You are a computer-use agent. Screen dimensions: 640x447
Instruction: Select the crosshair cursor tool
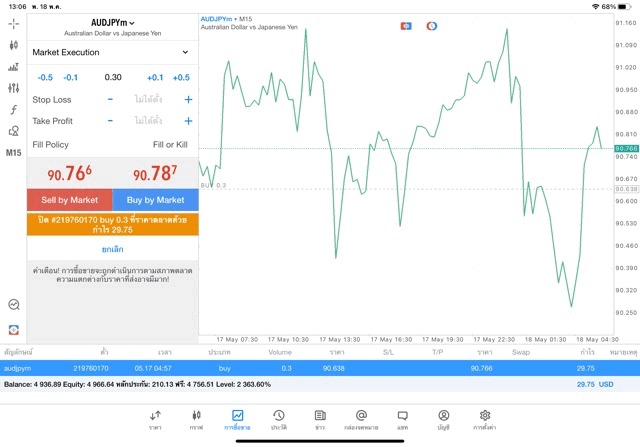(x=13, y=24)
